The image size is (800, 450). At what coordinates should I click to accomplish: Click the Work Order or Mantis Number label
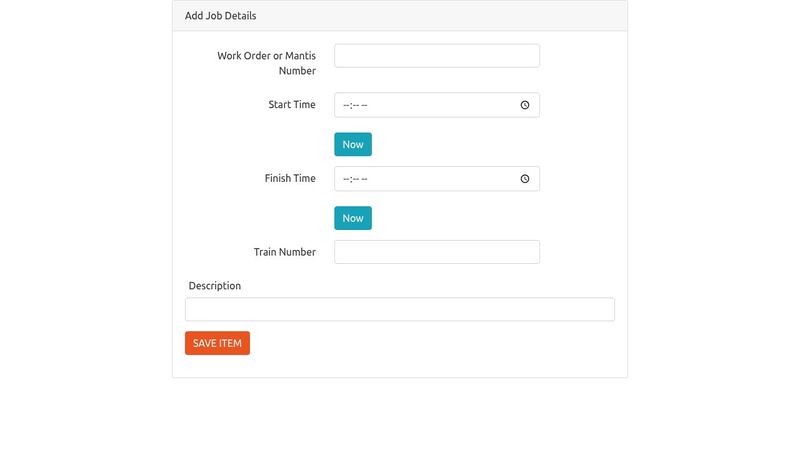point(266,63)
